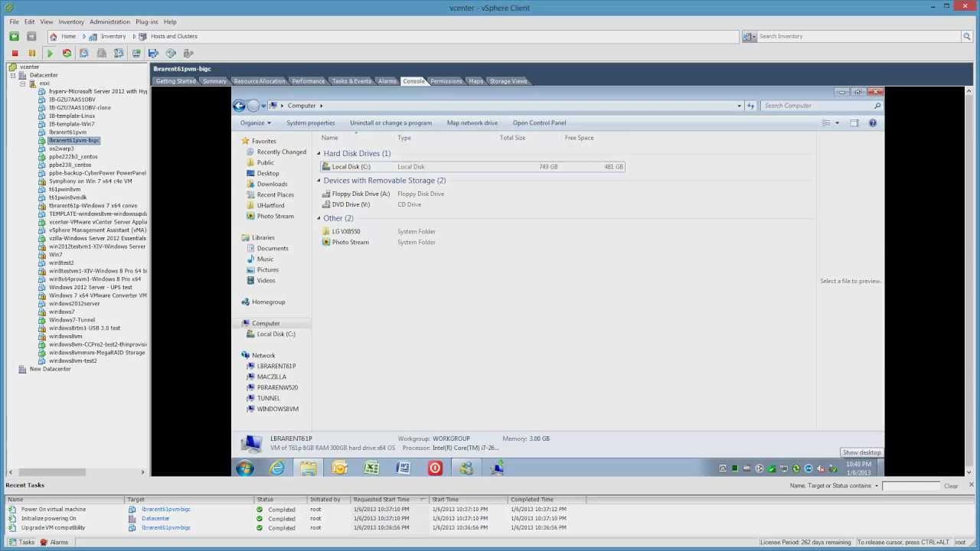Click the USB device connect toolbar icon

pyautogui.click(x=188, y=54)
